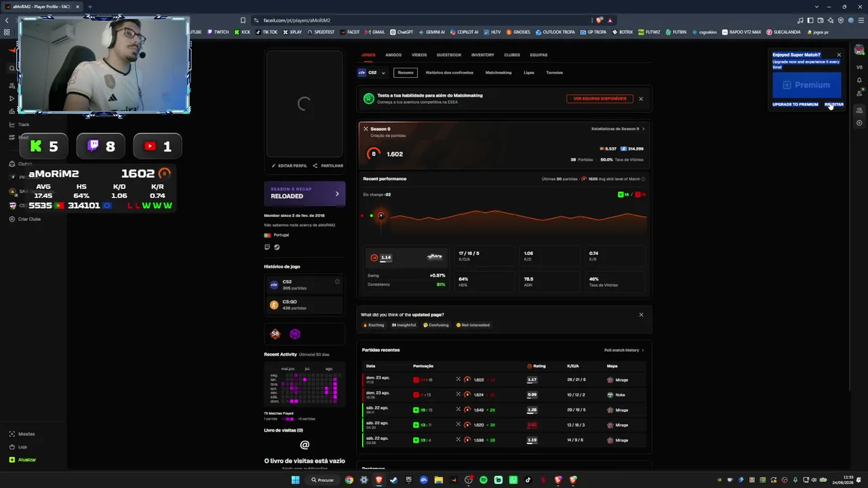The height and width of the screenshot is (488, 868).
Task: Select the Matchmaking sub-tab
Action: [x=498, y=73]
